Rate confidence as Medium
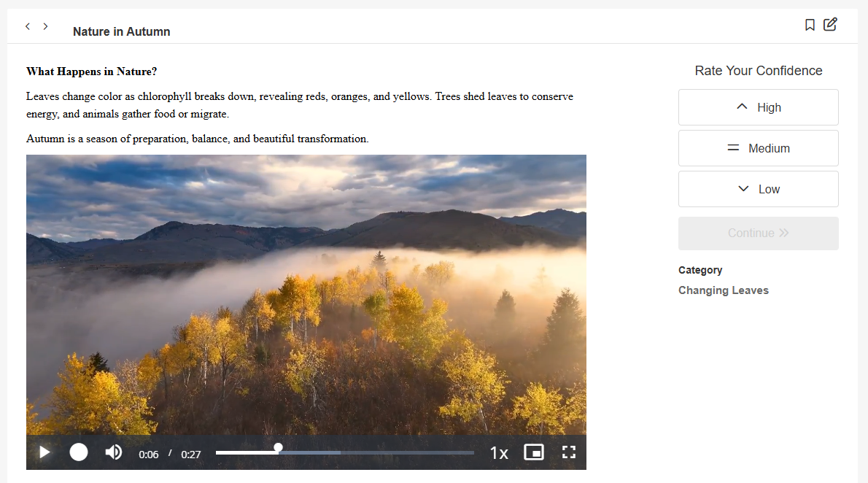Viewport: 868px width, 483px height. 759,148
